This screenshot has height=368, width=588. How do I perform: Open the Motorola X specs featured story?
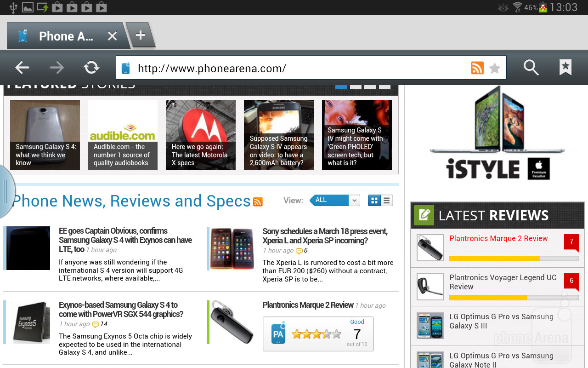point(201,135)
